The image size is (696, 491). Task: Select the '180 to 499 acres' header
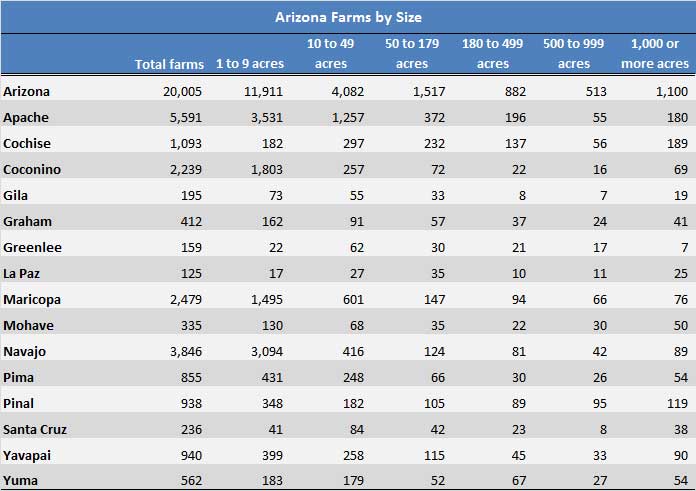click(493, 54)
